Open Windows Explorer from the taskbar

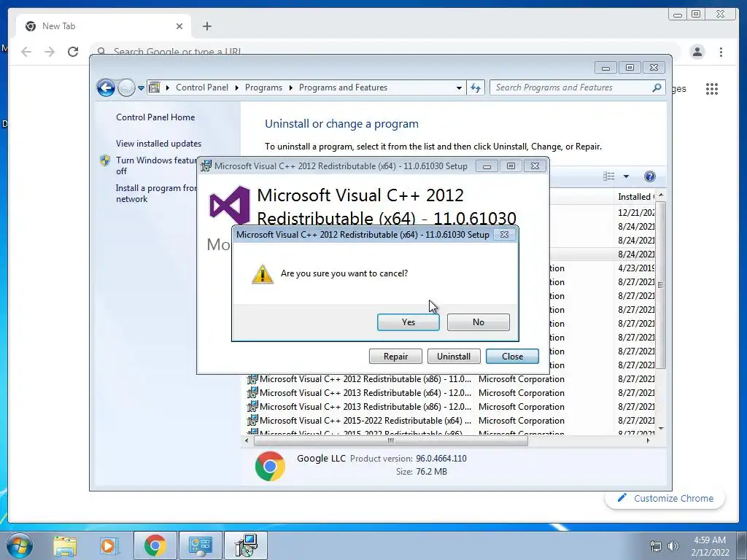[65, 545]
